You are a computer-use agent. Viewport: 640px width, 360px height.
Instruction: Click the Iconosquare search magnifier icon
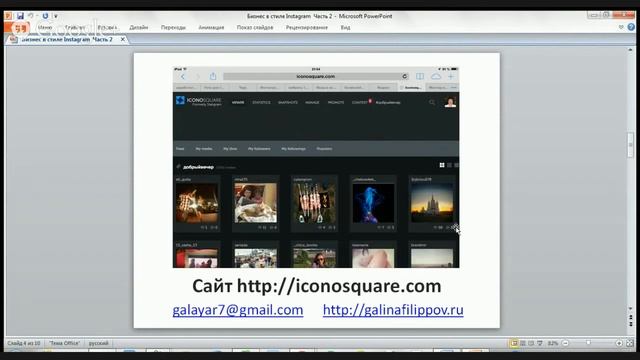coord(432,102)
